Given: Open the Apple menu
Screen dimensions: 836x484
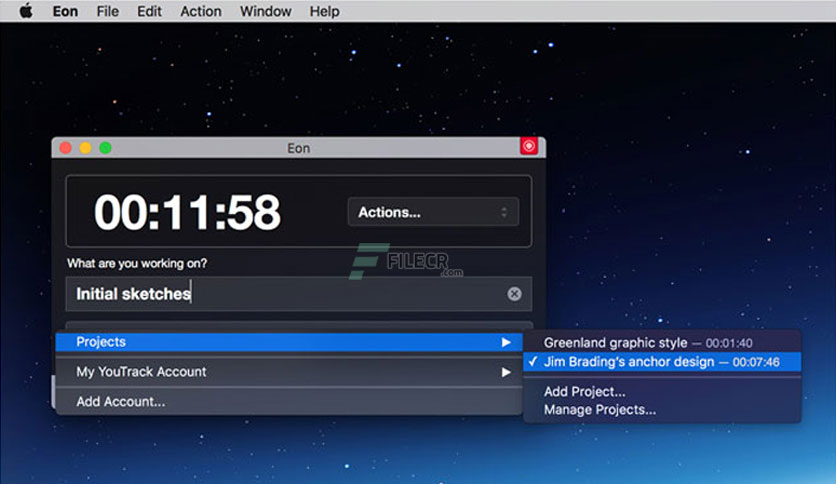Looking at the screenshot, I should [26, 11].
